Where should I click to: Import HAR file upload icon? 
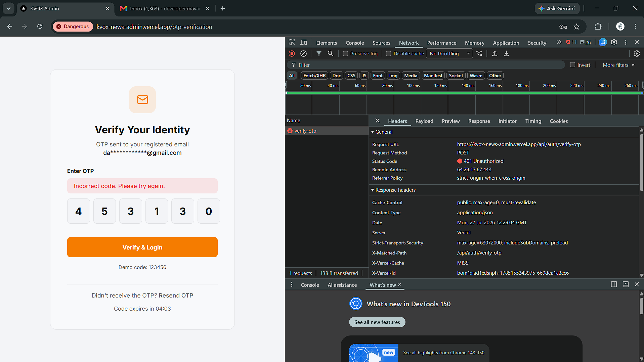[495, 53]
